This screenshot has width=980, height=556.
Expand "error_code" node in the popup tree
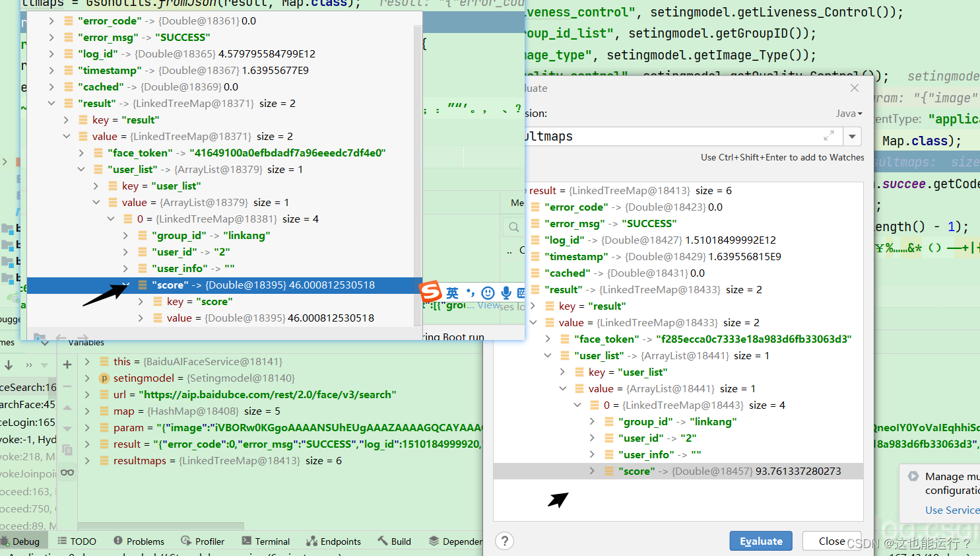51,21
